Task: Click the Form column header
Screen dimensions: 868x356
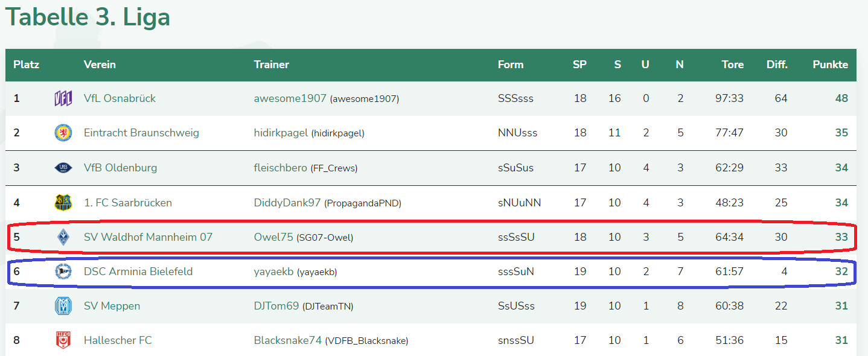Action: click(511, 65)
